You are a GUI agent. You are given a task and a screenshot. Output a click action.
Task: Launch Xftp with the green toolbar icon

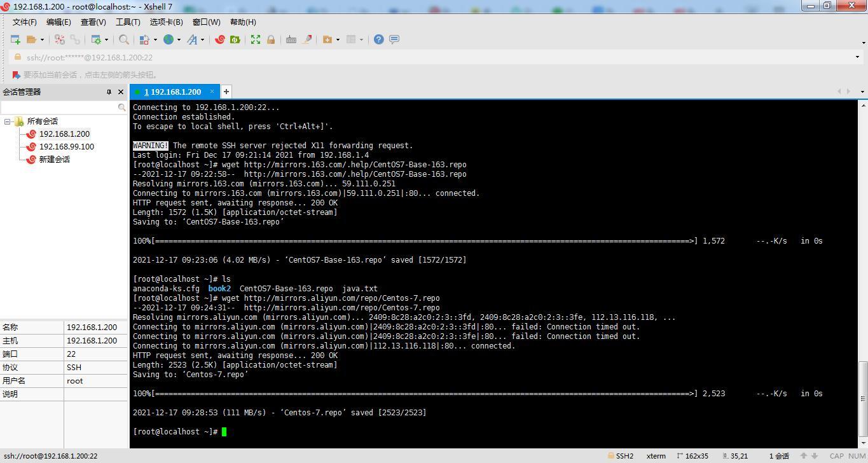click(x=235, y=39)
